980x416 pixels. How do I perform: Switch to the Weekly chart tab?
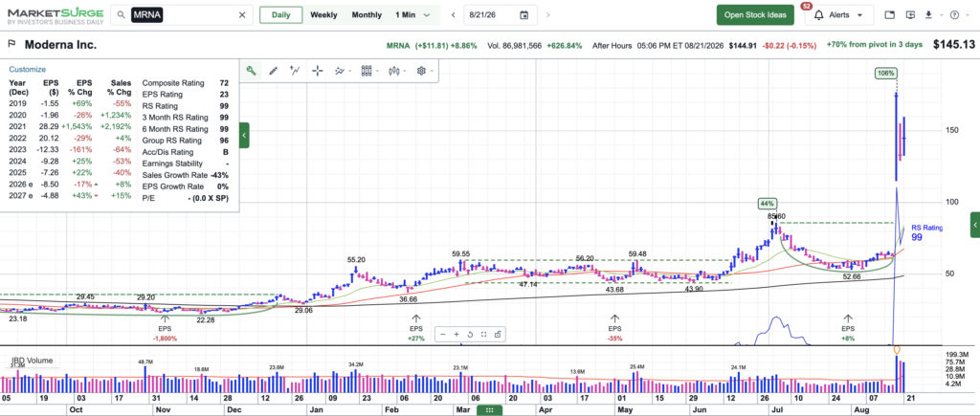(x=323, y=15)
